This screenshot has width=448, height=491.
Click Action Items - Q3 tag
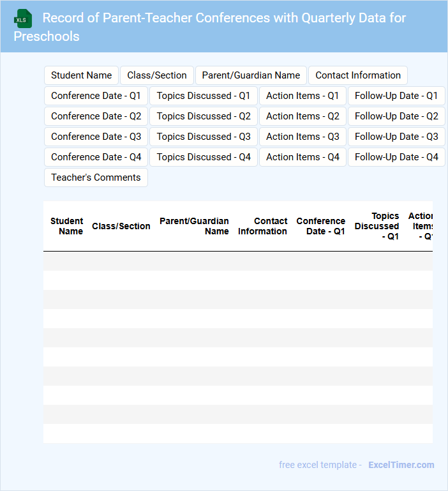[x=302, y=137]
